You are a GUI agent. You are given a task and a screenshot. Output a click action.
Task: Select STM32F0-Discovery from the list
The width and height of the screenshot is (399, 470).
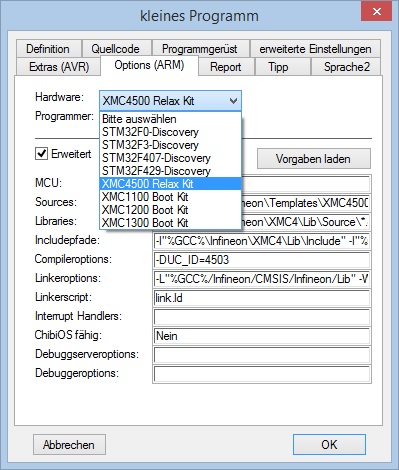[170, 132]
